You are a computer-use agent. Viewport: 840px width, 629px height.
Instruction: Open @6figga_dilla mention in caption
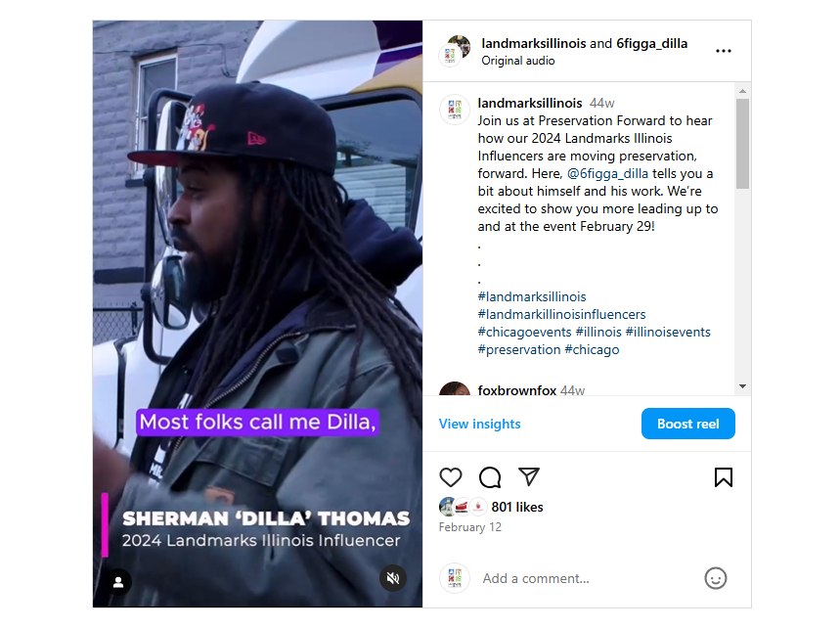coord(607,173)
